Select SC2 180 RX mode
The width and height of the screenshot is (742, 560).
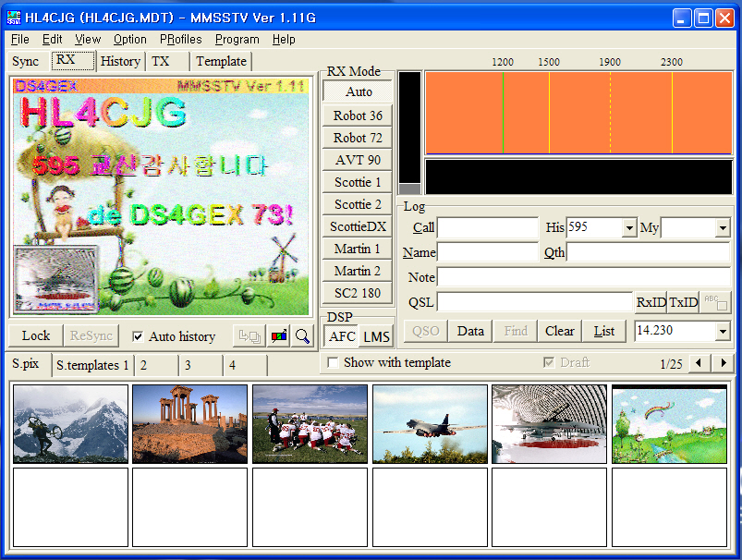coord(358,293)
